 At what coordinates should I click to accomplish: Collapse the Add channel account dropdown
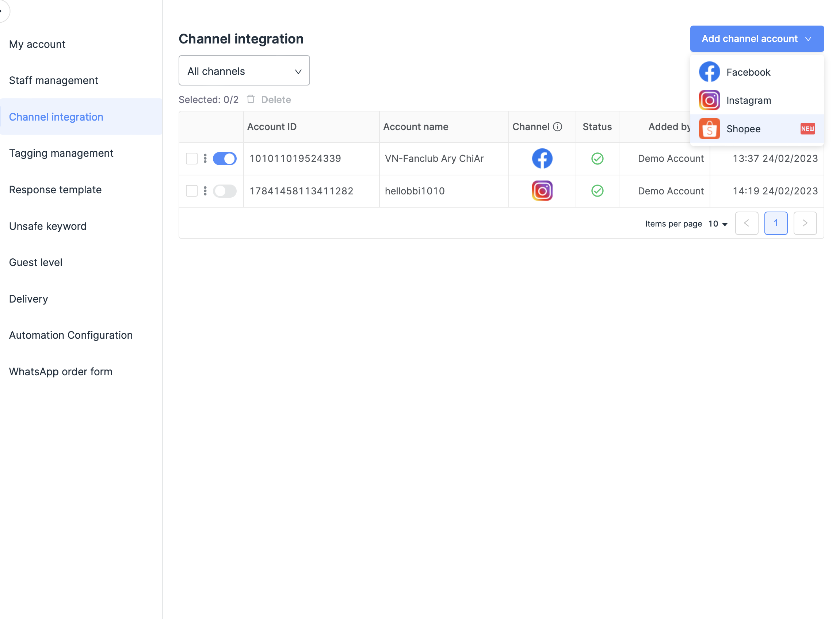(756, 39)
